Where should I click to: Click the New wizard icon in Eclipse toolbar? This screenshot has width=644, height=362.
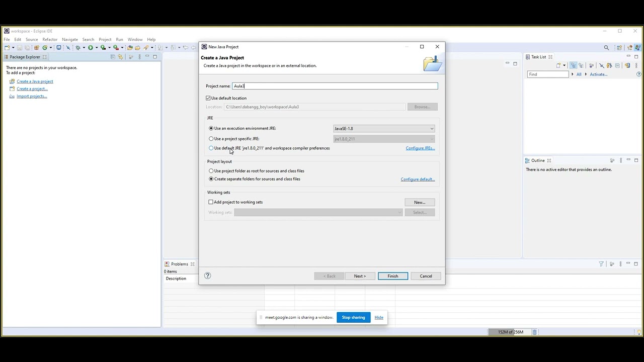(x=7, y=48)
